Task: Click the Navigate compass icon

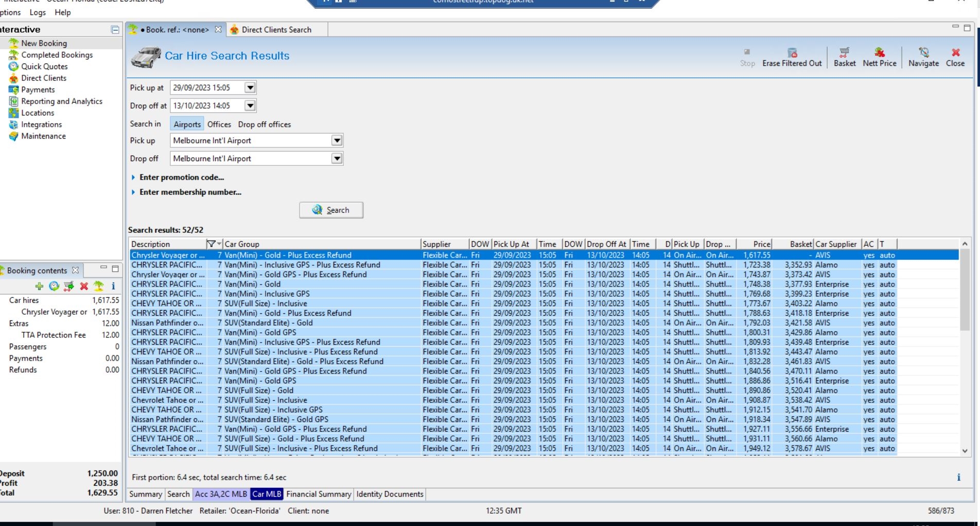Action: [x=924, y=53]
